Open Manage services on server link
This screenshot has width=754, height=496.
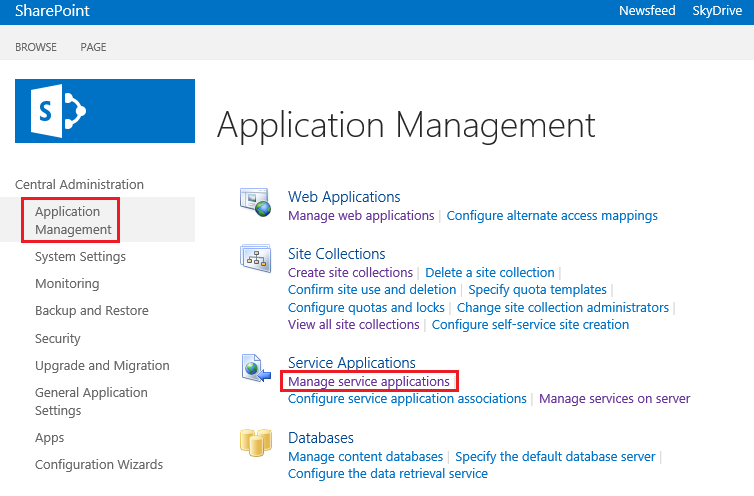click(x=614, y=399)
